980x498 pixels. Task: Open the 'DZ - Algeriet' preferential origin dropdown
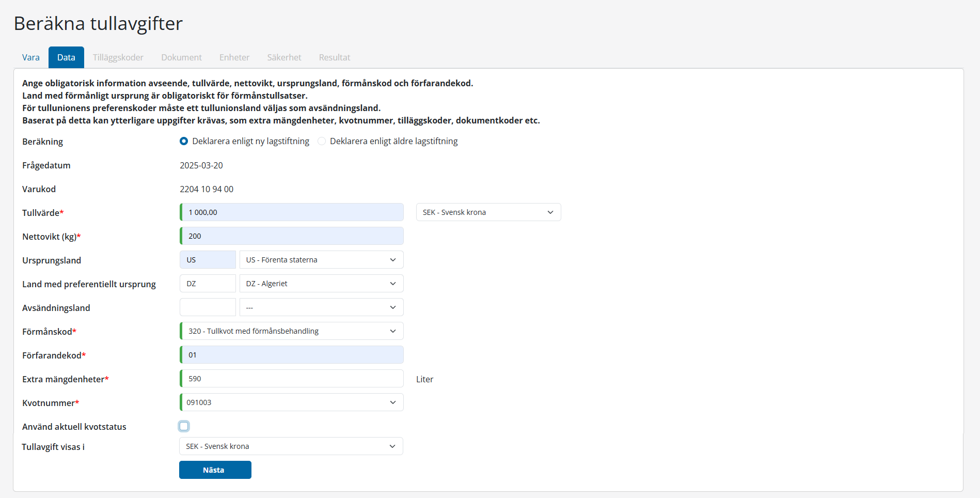click(x=321, y=284)
